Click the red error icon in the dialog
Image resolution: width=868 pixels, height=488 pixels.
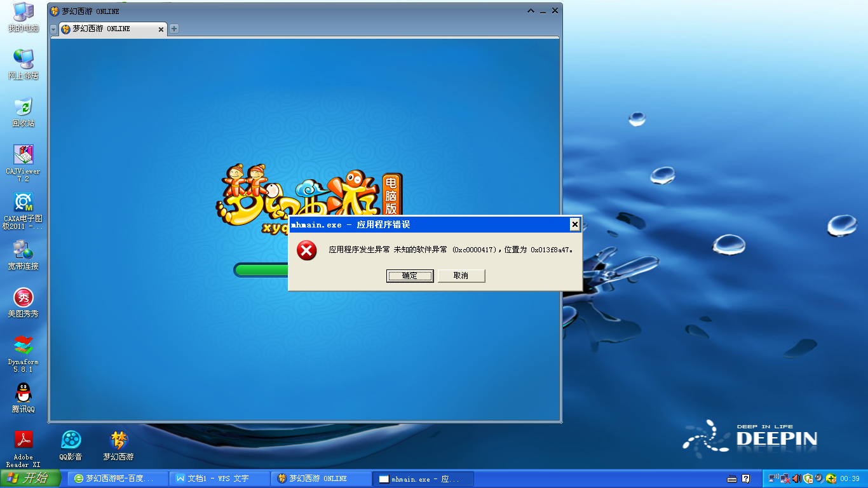tap(307, 250)
